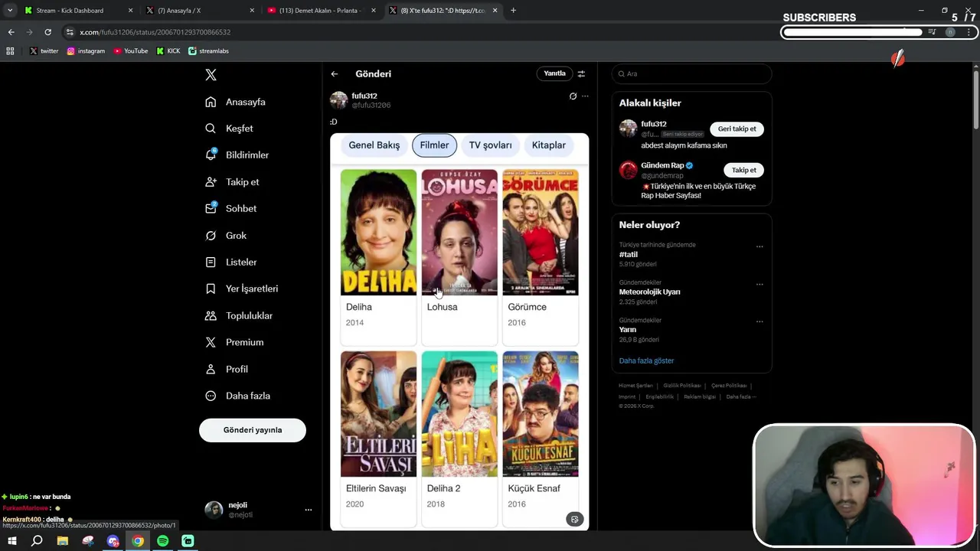980x551 pixels.
Task: Go back in browser history
Action: (11, 32)
